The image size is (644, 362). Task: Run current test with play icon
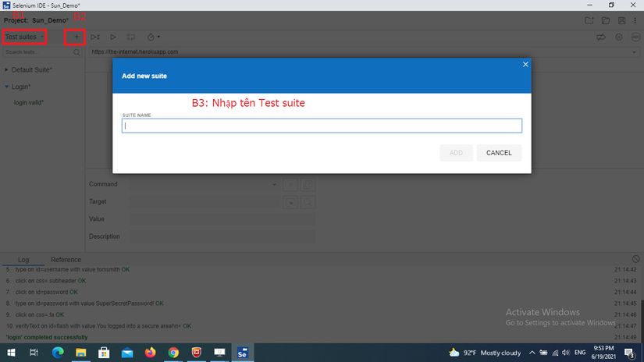(x=113, y=37)
